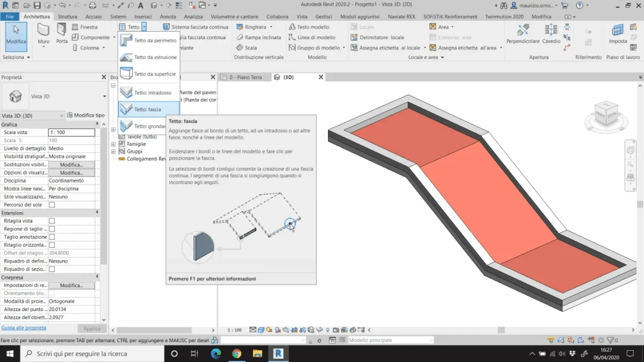Viewport: 644px width, 362px height.
Task: Click the ViewCube in the 3D view
Action: [605, 114]
